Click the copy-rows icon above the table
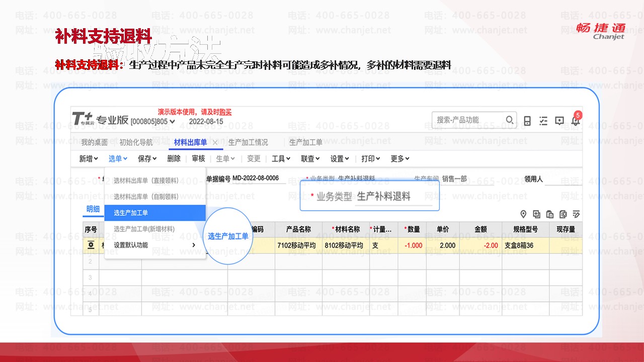 536,215
